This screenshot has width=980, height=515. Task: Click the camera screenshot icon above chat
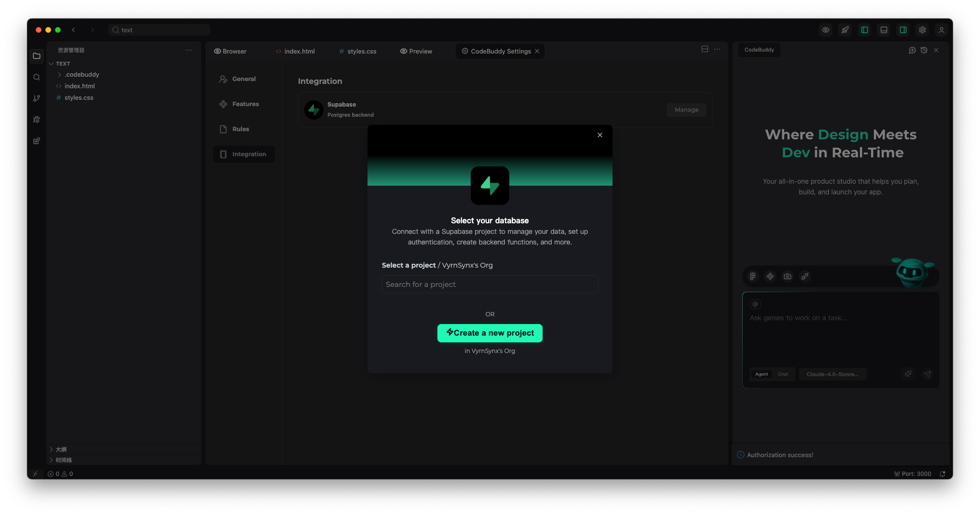(788, 276)
